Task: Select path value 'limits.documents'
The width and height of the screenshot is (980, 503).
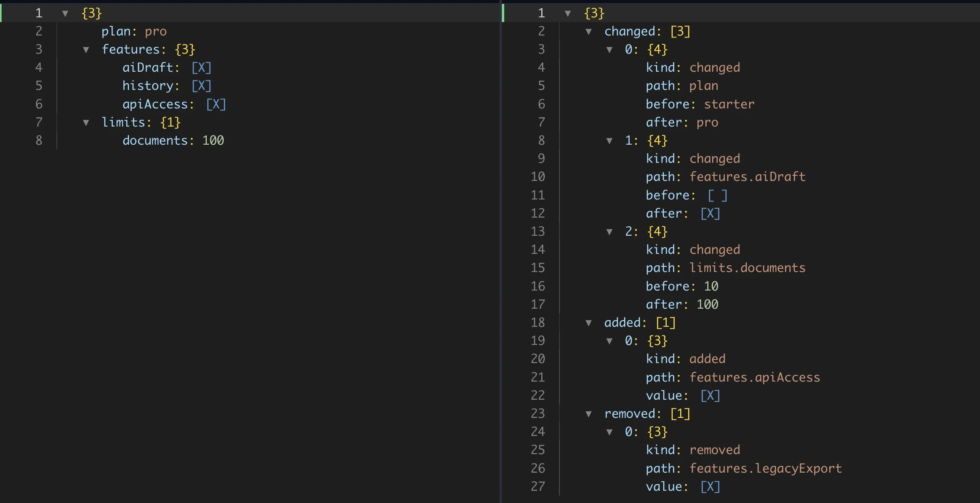Action: [747, 268]
